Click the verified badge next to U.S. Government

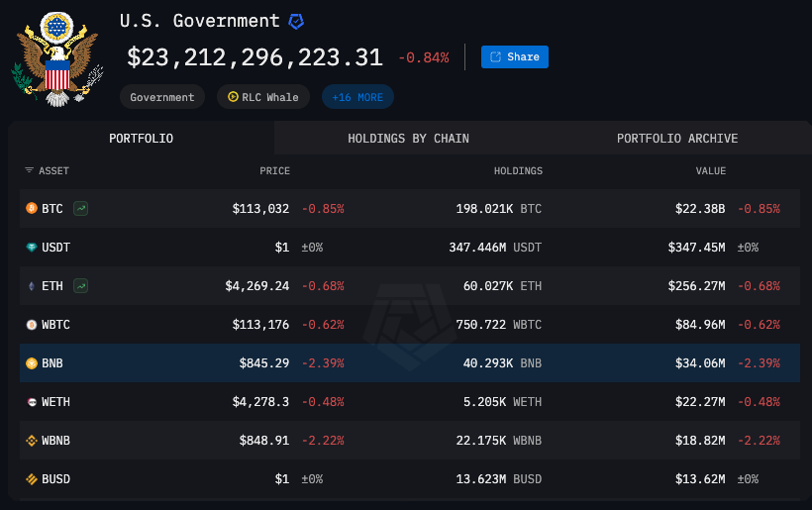point(296,21)
